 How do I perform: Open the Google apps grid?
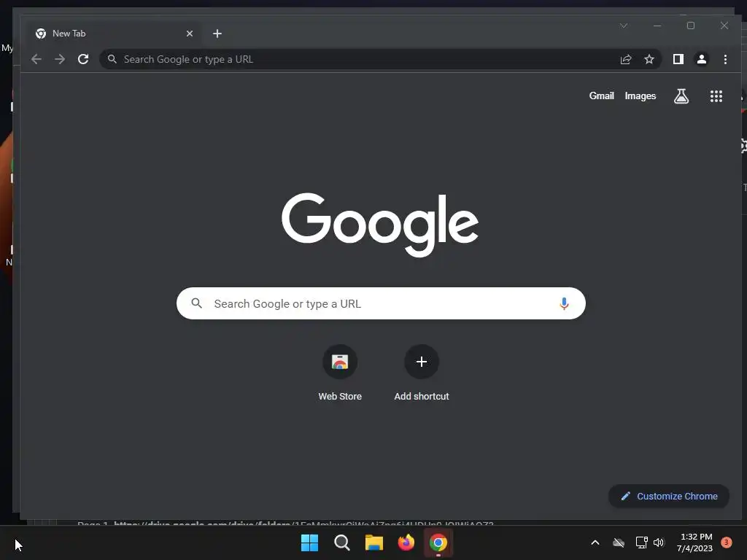716,96
